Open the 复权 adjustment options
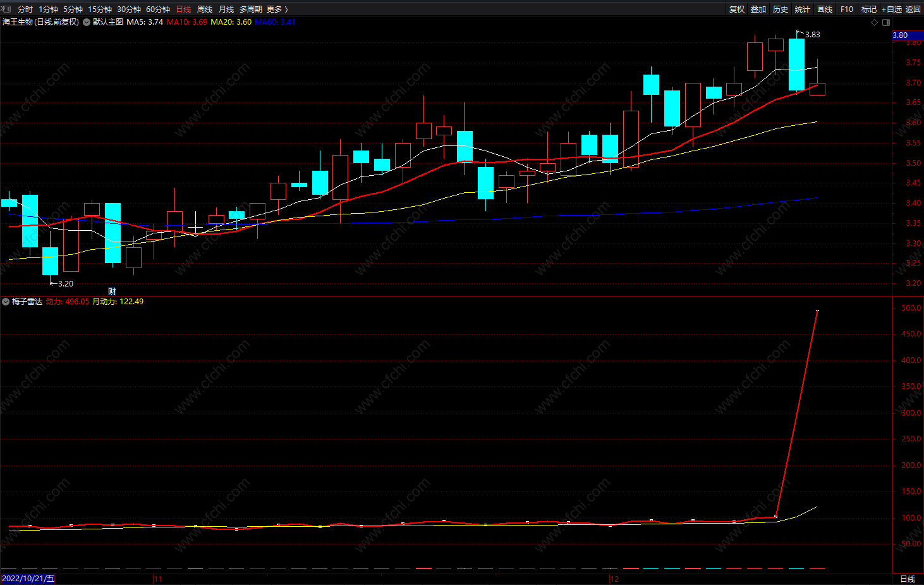The width and height of the screenshot is (924, 585). 737,9
